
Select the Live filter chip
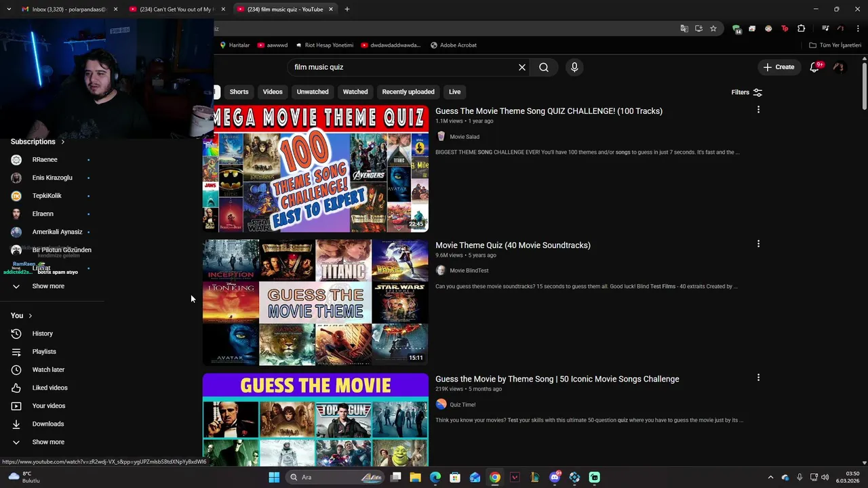click(x=454, y=91)
